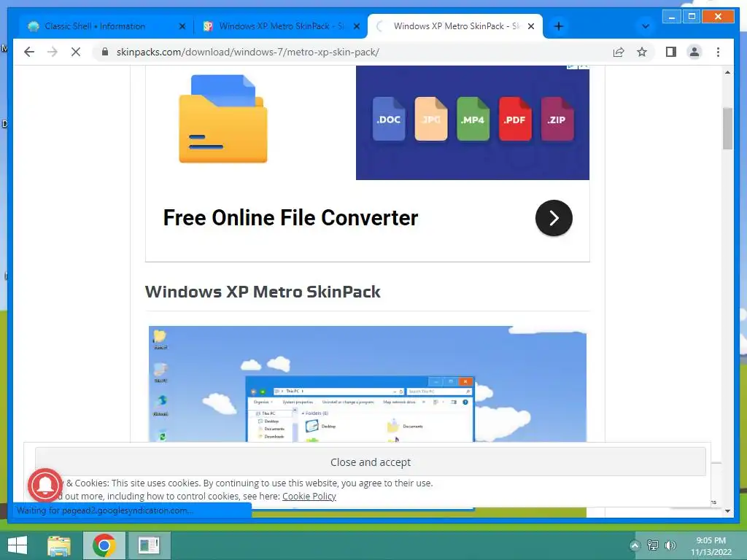Open the Free Online File Converter ad

tap(290, 218)
